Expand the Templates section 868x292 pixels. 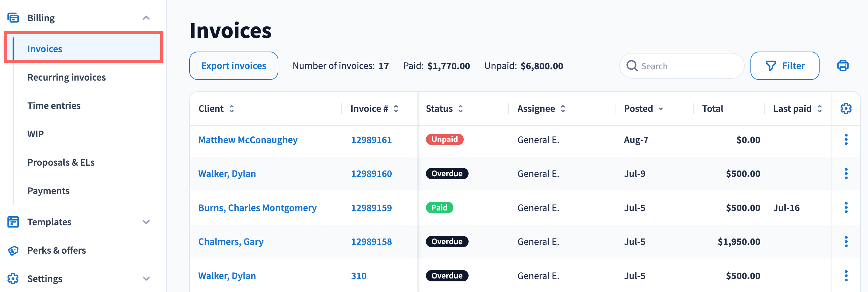pos(146,222)
